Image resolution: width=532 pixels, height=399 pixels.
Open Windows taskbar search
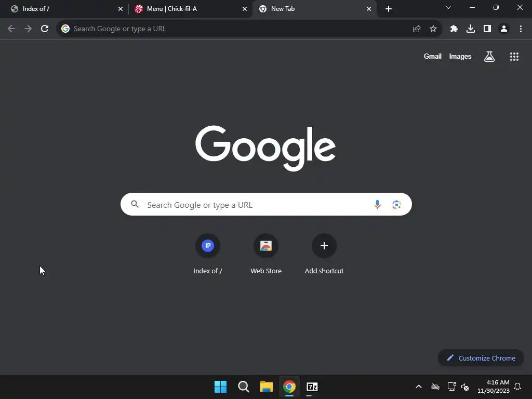(x=244, y=387)
